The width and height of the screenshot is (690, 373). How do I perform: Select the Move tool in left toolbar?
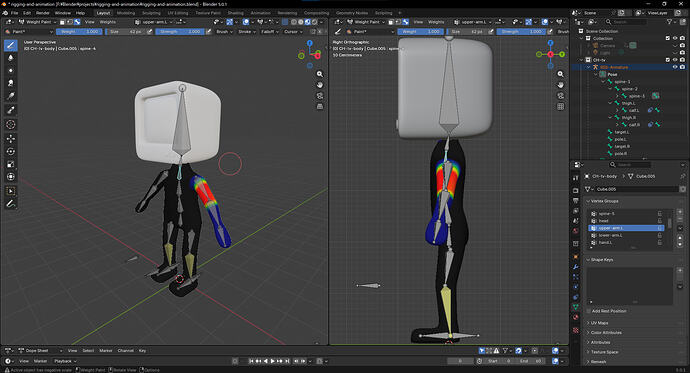(11, 139)
